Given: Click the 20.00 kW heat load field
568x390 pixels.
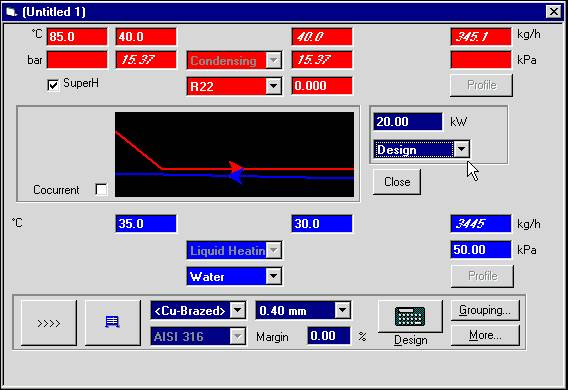Looking at the screenshot, I should 408,121.
